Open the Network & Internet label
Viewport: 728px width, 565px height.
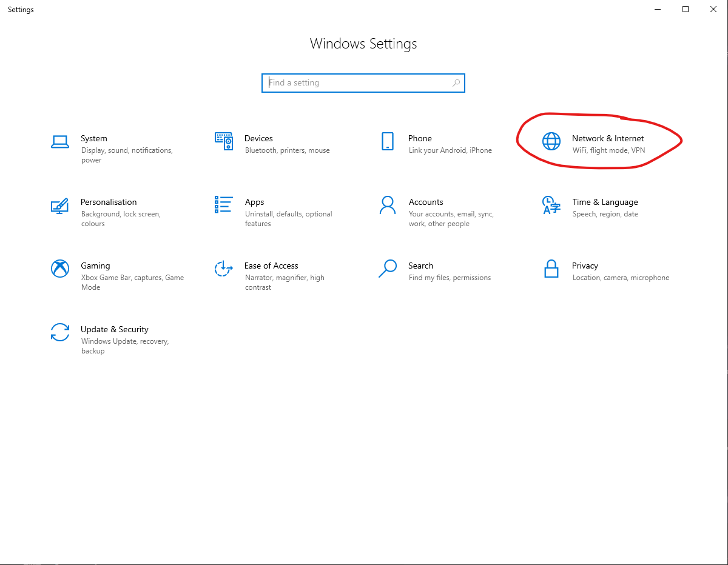[x=608, y=138]
